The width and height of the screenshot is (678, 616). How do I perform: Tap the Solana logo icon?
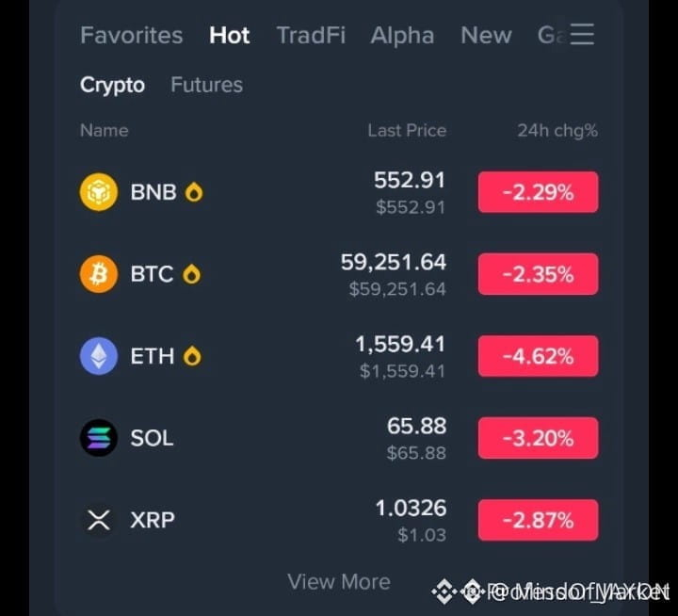(99, 438)
